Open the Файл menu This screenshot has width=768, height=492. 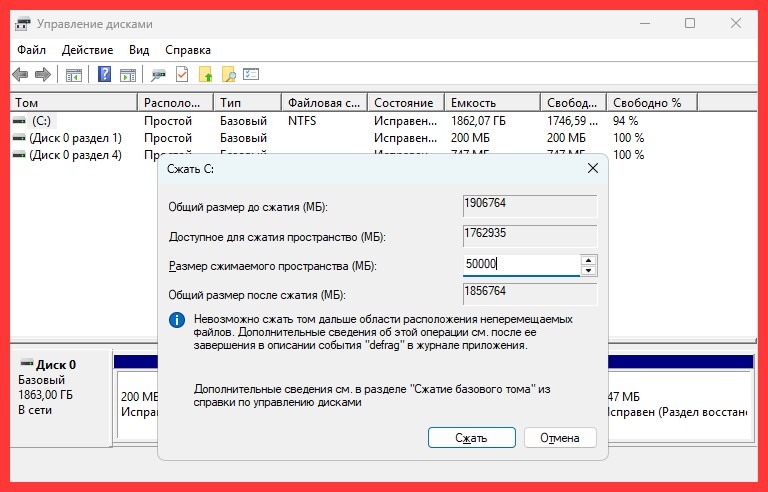coord(31,49)
